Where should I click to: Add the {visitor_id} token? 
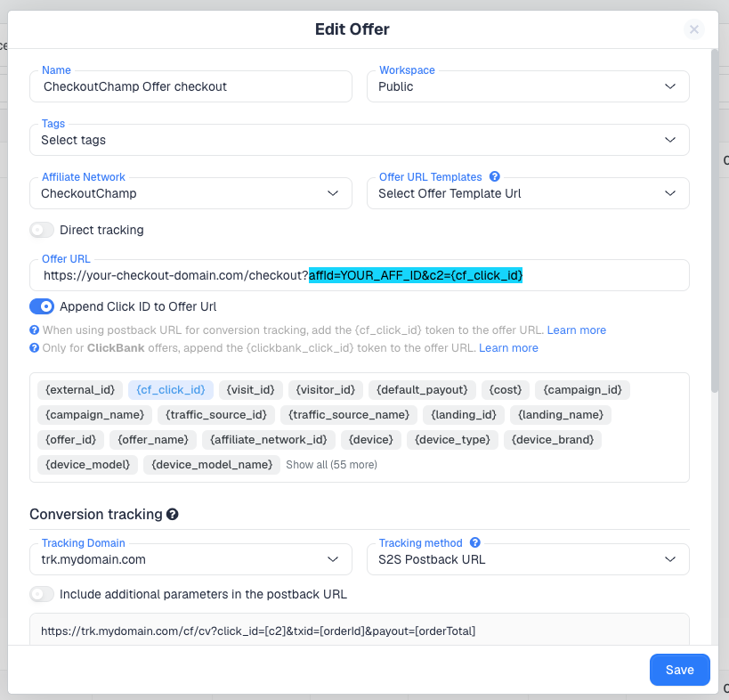pos(326,390)
